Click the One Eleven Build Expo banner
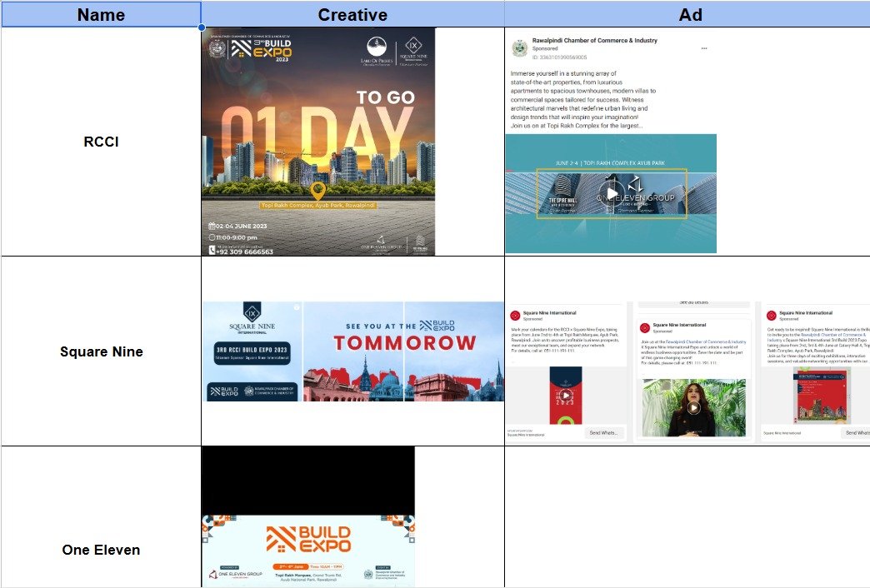The height and width of the screenshot is (588, 870). (x=307, y=550)
